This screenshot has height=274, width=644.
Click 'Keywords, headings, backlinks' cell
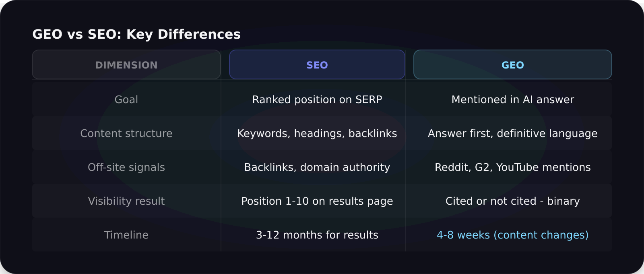click(317, 133)
